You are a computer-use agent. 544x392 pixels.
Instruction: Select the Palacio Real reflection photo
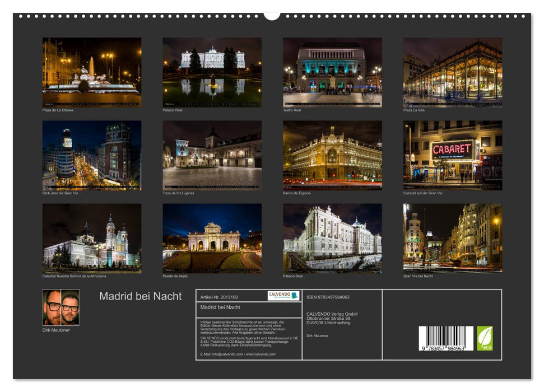click(211, 73)
